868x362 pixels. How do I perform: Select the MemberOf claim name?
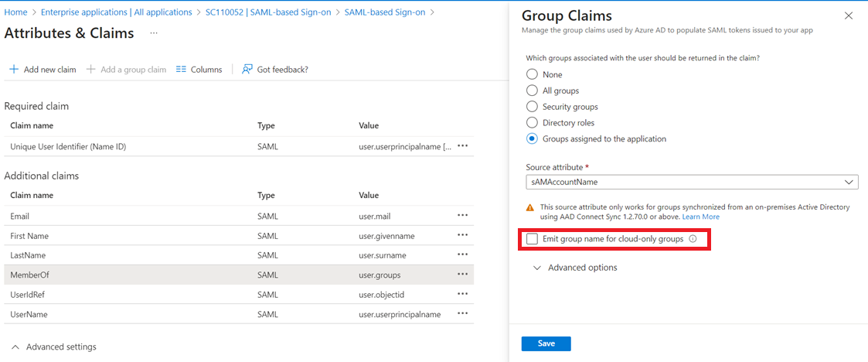pyautogui.click(x=29, y=275)
